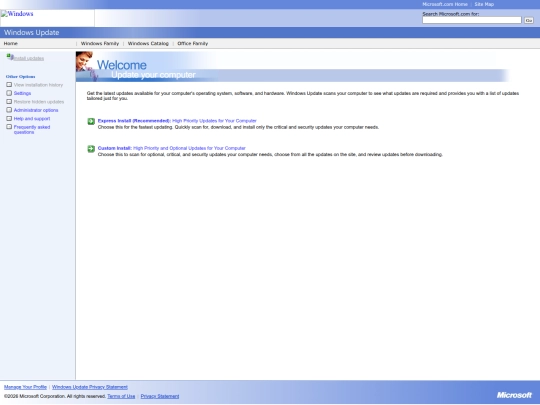Choose Custom Install link
Viewport: 540px width, 405px height.
pos(172,148)
